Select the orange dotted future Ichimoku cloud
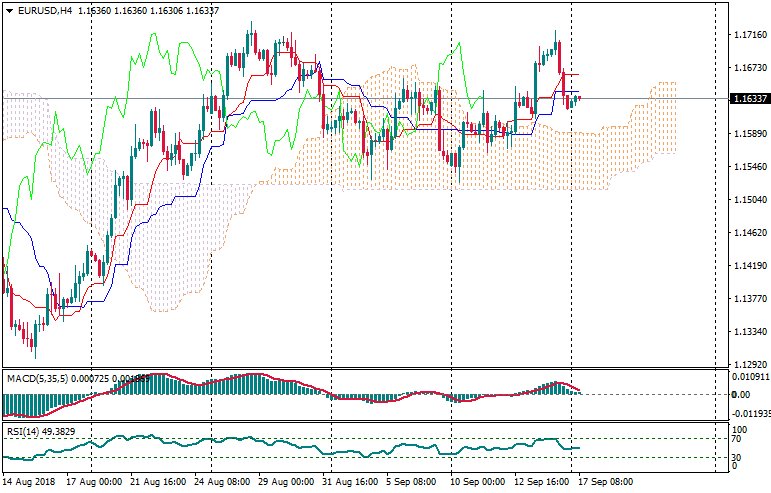This screenshot has width=771, height=493. pyautogui.click(x=660, y=118)
